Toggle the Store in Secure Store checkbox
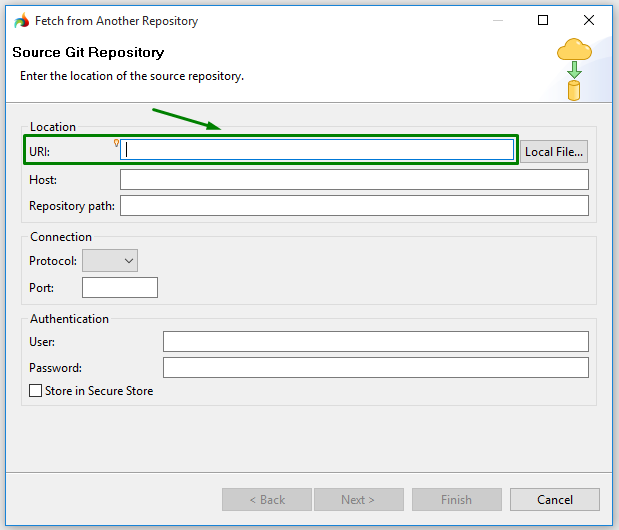The image size is (619, 530). click(x=36, y=391)
